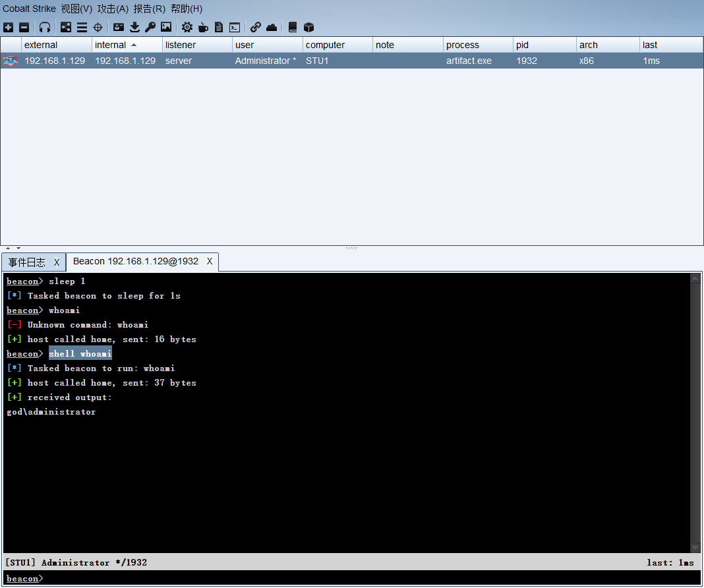Screen dimensions: 704x588
Task: Open the 报告(R) Reporting menu
Action: [149, 9]
